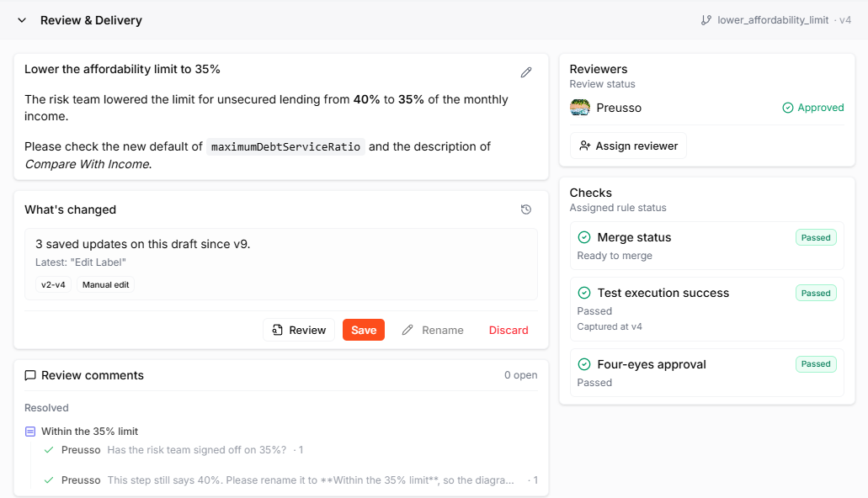Click the Resolved section label
The image size is (868, 498).
point(46,408)
